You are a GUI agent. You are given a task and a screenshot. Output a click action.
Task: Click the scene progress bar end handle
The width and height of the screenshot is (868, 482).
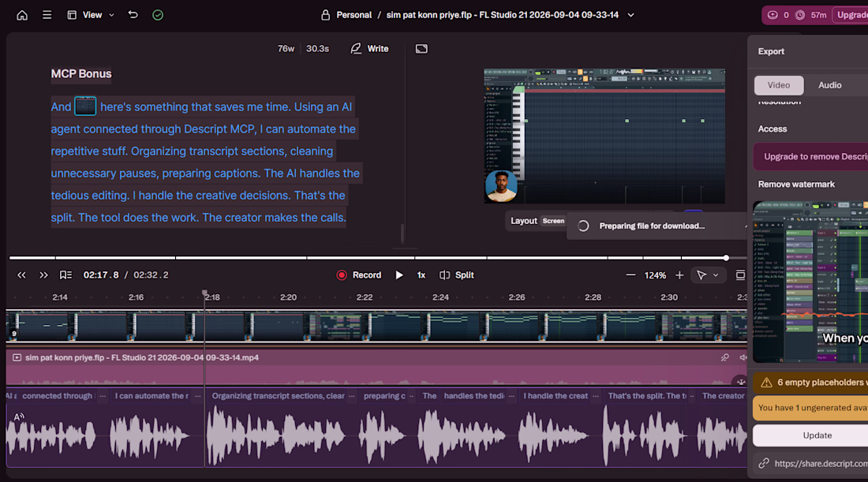[x=726, y=258]
